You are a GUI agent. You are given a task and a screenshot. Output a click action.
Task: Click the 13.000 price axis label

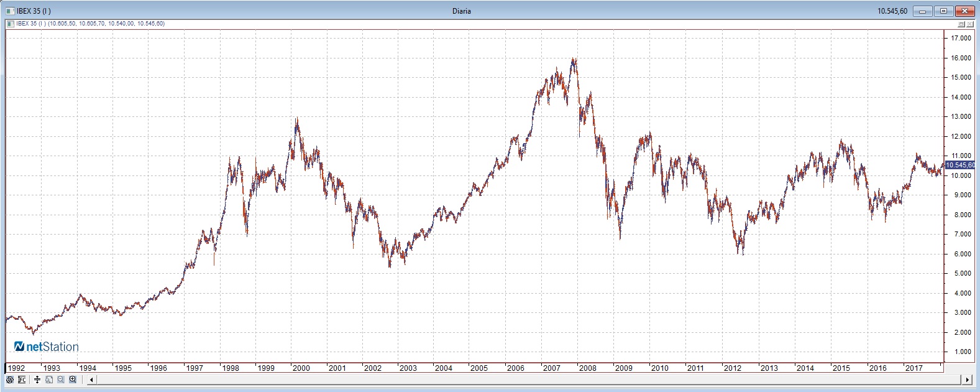(x=961, y=116)
